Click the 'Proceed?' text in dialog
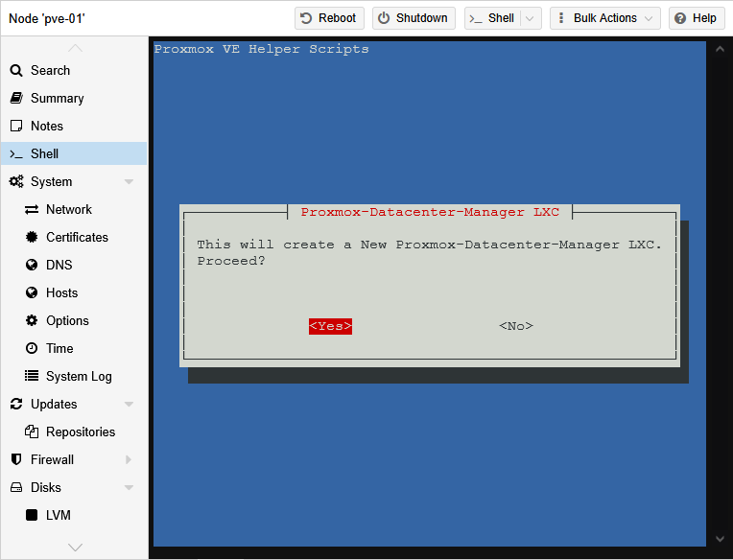This screenshot has height=560, width=733. (231, 261)
